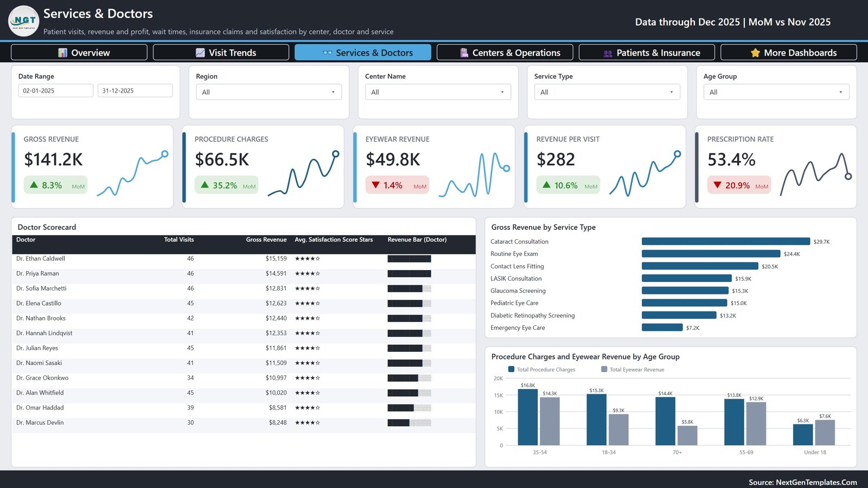The height and width of the screenshot is (488, 868).
Task: Click the Emergency Eye Care revenue bar
Action: 662,328
